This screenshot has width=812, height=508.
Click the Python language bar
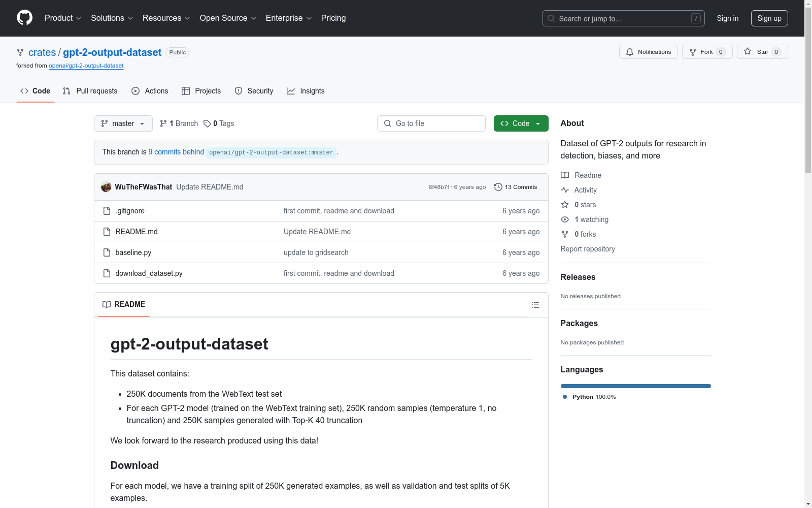[x=636, y=386]
